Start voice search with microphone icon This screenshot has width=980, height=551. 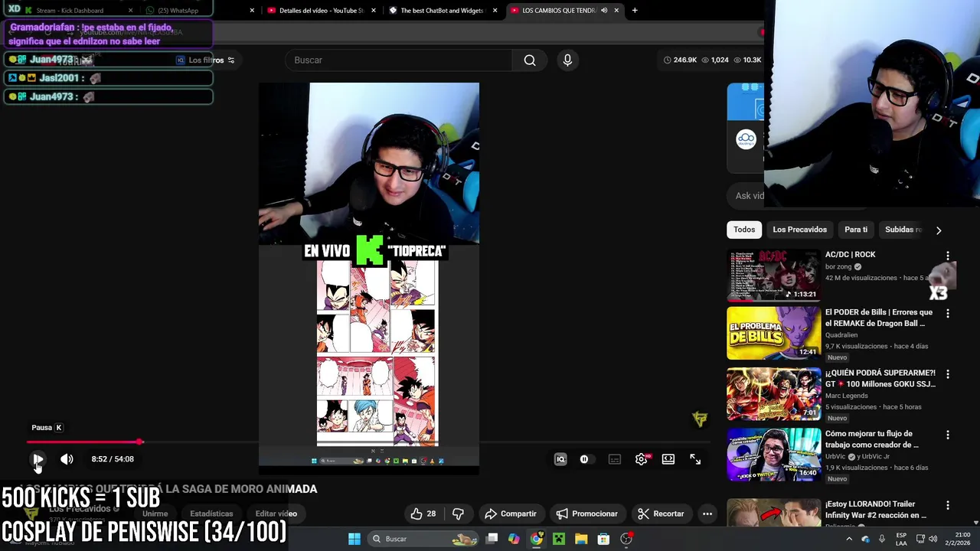coord(567,60)
